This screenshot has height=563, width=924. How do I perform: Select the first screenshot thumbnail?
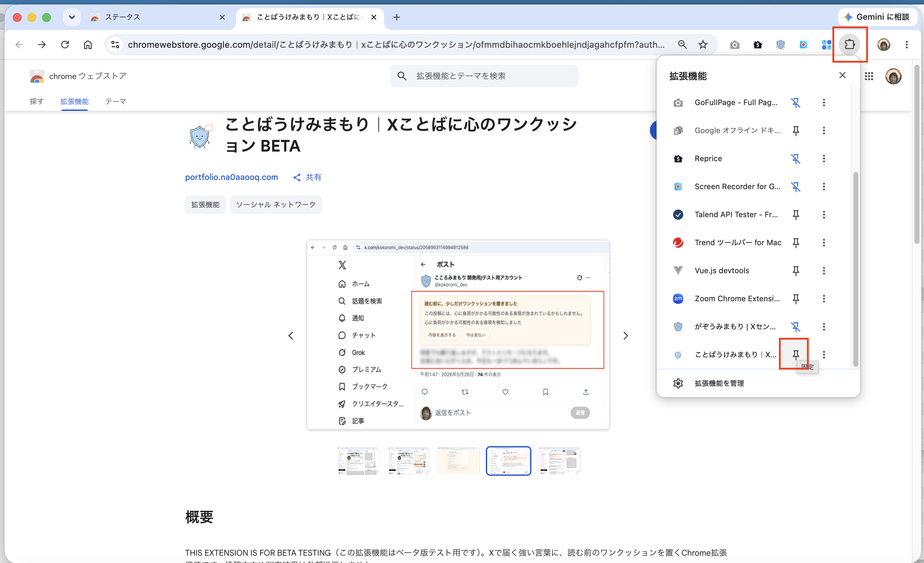[358, 460]
